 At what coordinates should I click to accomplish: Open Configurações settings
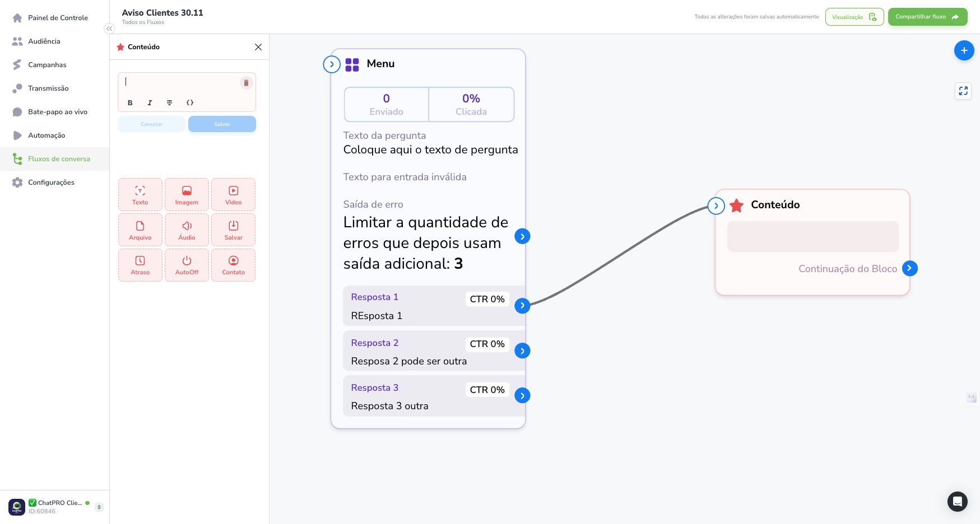coord(54,183)
